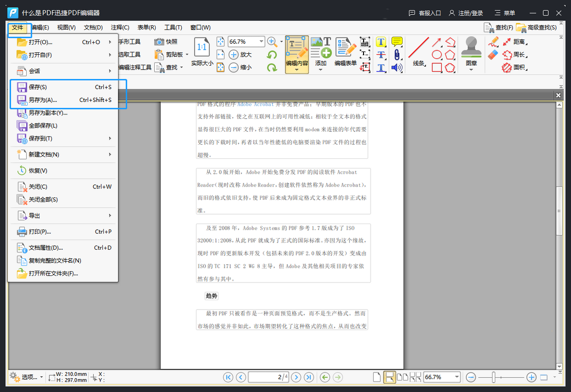This screenshot has width=571, height=392.
Task: Click the Perimeter (周长) measure tool
Action: pos(515,55)
